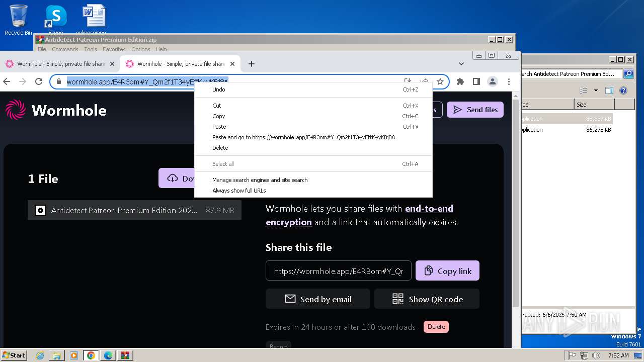Click the taskbar clock showing 7:52 AM

pos(618,355)
